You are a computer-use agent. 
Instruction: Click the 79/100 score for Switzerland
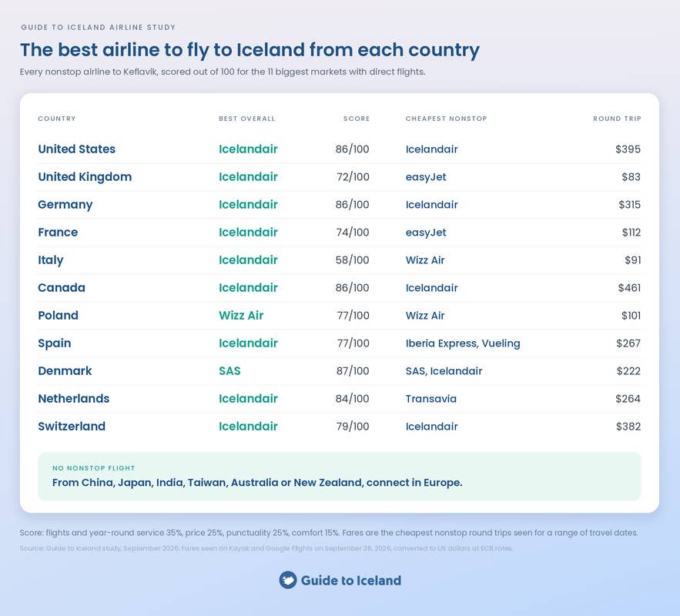pos(353,427)
